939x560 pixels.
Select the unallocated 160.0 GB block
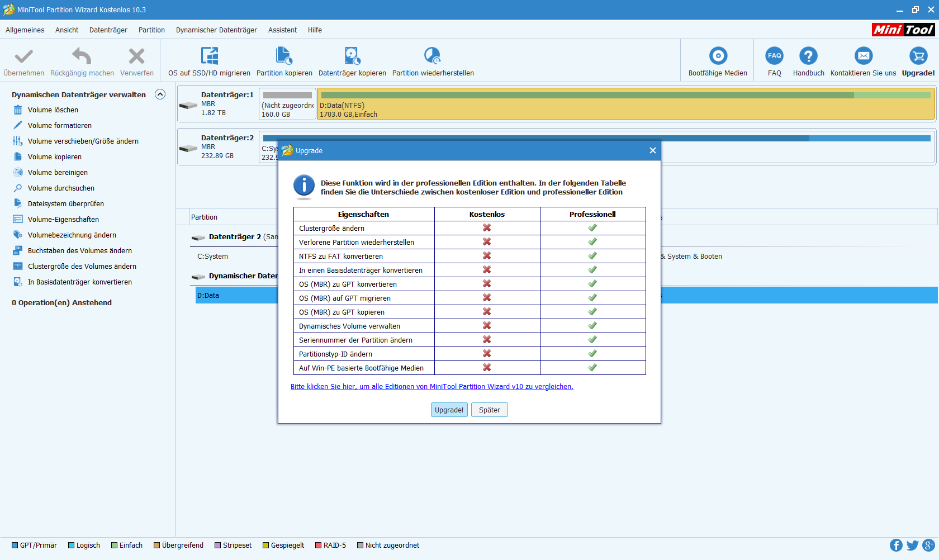pyautogui.click(x=287, y=104)
